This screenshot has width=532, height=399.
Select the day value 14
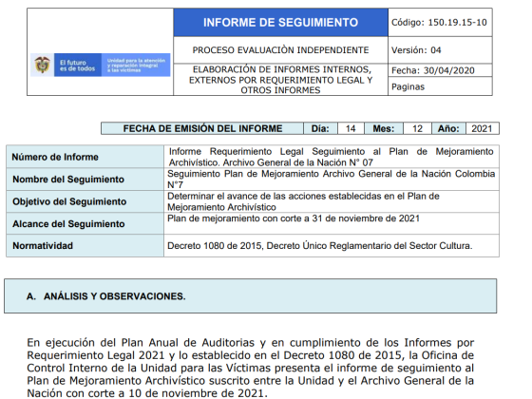click(351, 128)
